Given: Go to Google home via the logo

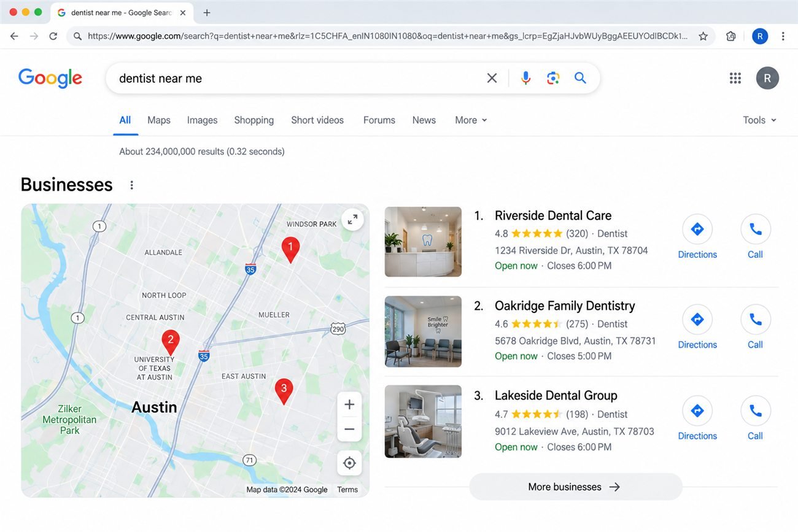Looking at the screenshot, I should pos(50,78).
